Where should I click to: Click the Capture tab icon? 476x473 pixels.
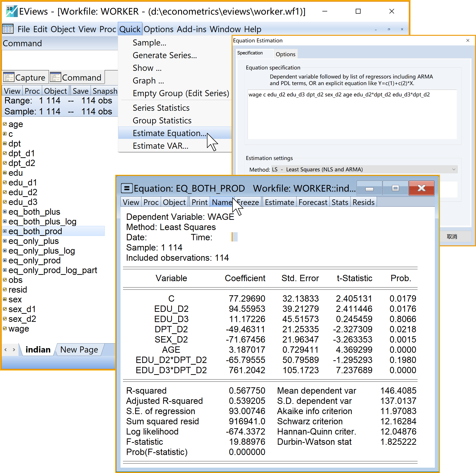point(9,77)
